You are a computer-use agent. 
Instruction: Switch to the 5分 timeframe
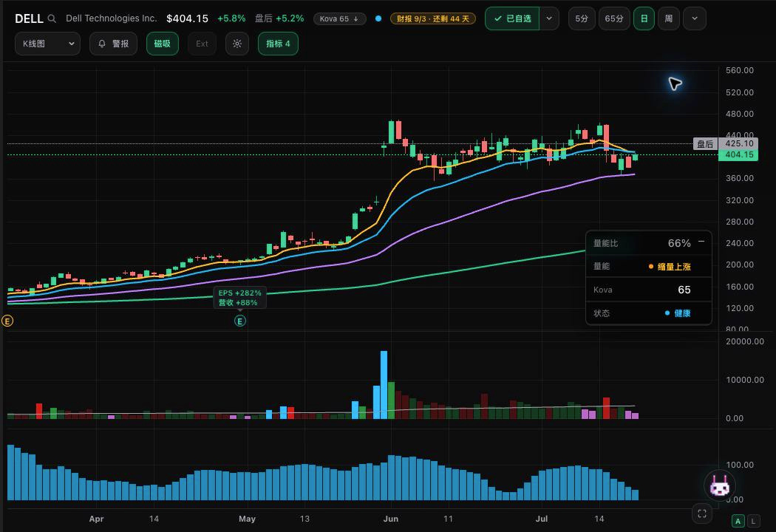(582, 18)
